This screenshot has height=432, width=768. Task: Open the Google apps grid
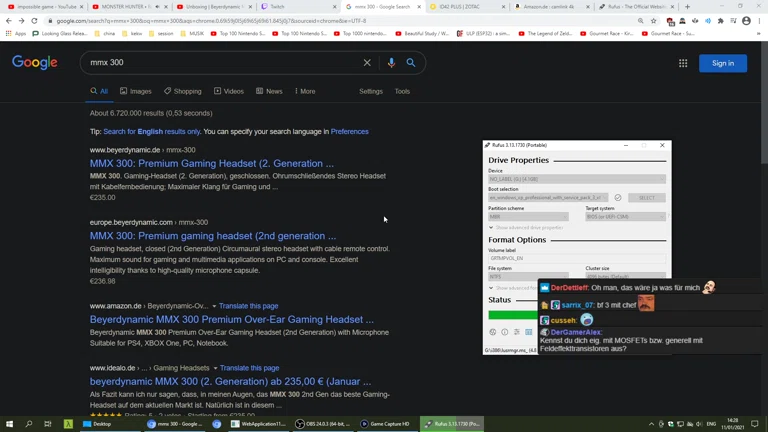(x=683, y=63)
